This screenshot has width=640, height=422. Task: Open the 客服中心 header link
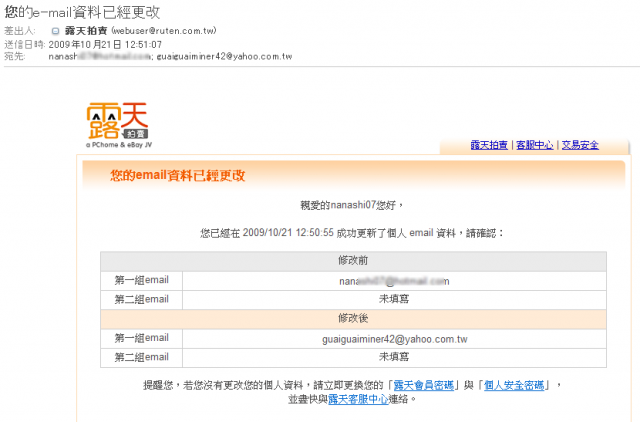click(535, 145)
